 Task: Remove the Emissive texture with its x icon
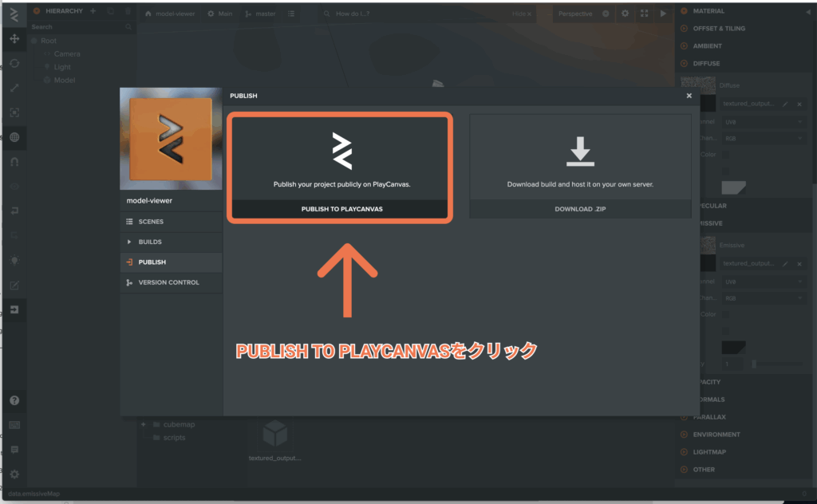point(799,264)
